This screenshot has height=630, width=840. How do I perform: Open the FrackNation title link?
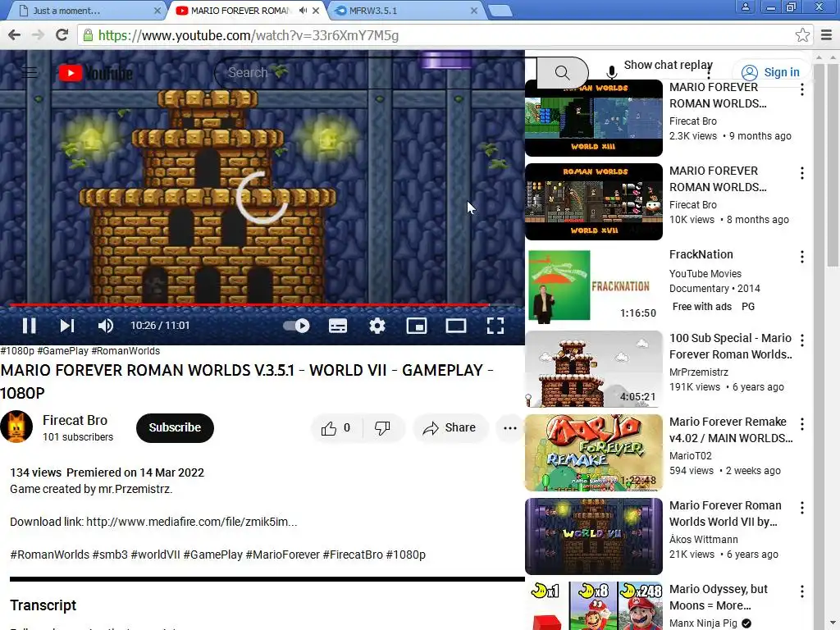701,254
